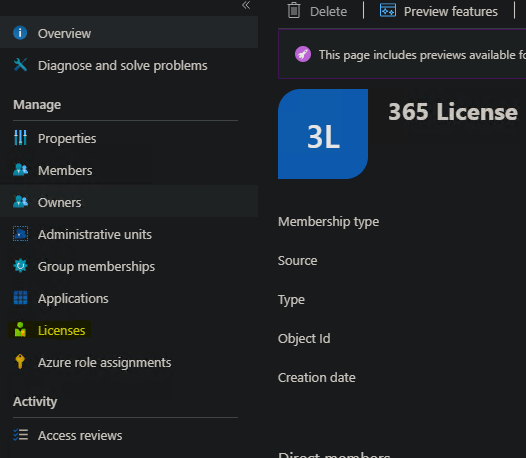This screenshot has height=458, width=526.
Task: Click the previews available banner text
Action: pos(422,55)
